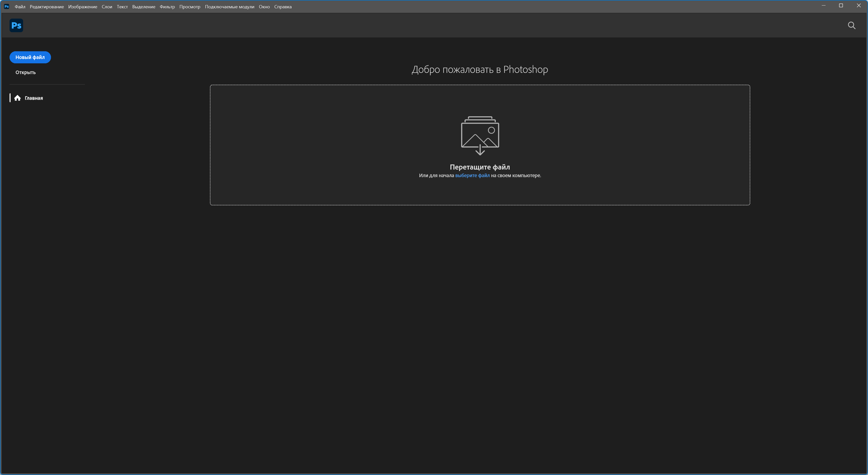Click the drag-and-drop image placeholder icon
The width and height of the screenshot is (868, 475).
pyautogui.click(x=480, y=135)
